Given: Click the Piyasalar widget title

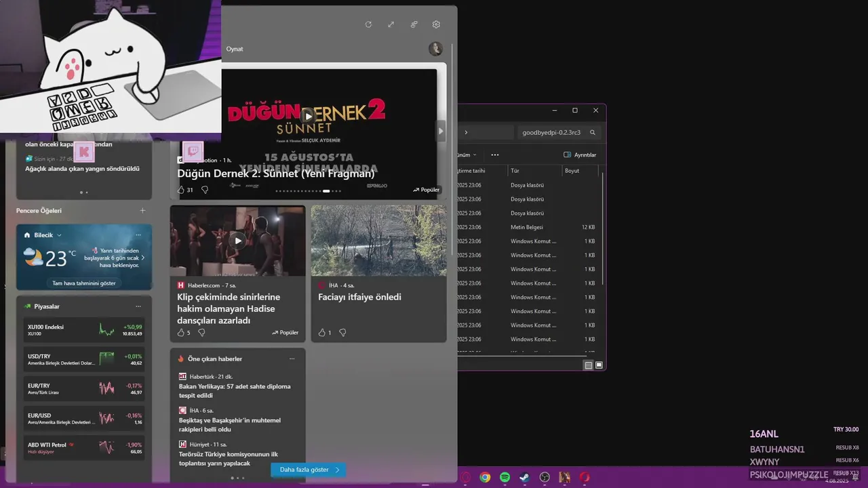Looking at the screenshot, I should pos(47,306).
